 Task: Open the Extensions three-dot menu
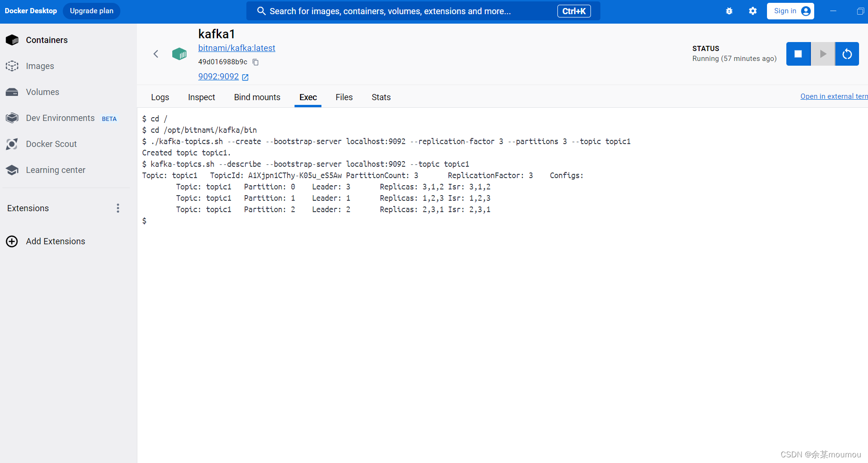(x=118, y=208)
